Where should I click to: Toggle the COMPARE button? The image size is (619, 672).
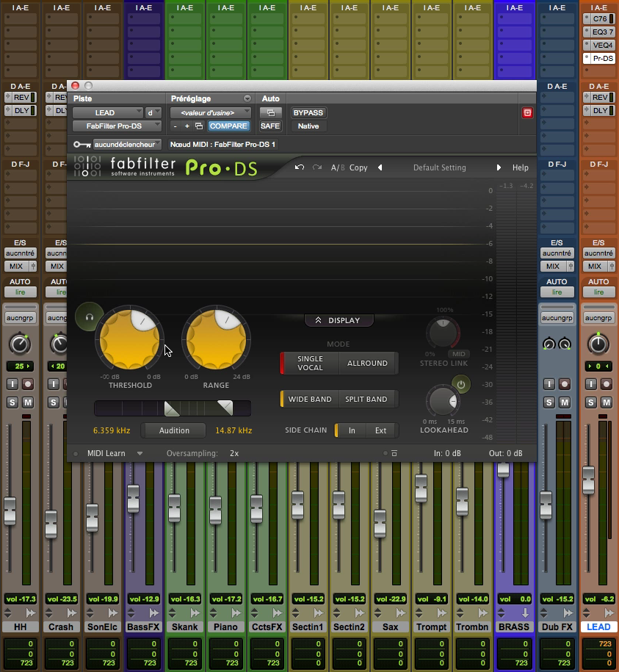click(228, 126)
